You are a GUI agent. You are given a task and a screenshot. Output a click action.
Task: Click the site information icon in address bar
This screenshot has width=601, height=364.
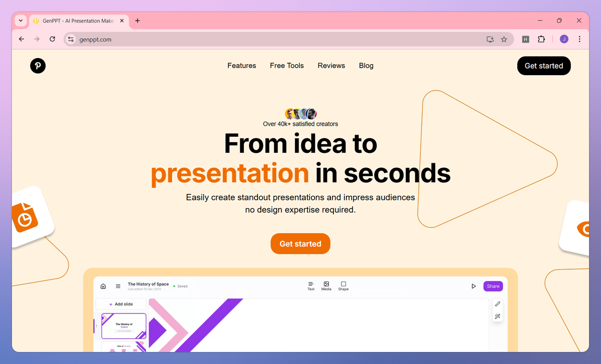pos(71,39)
